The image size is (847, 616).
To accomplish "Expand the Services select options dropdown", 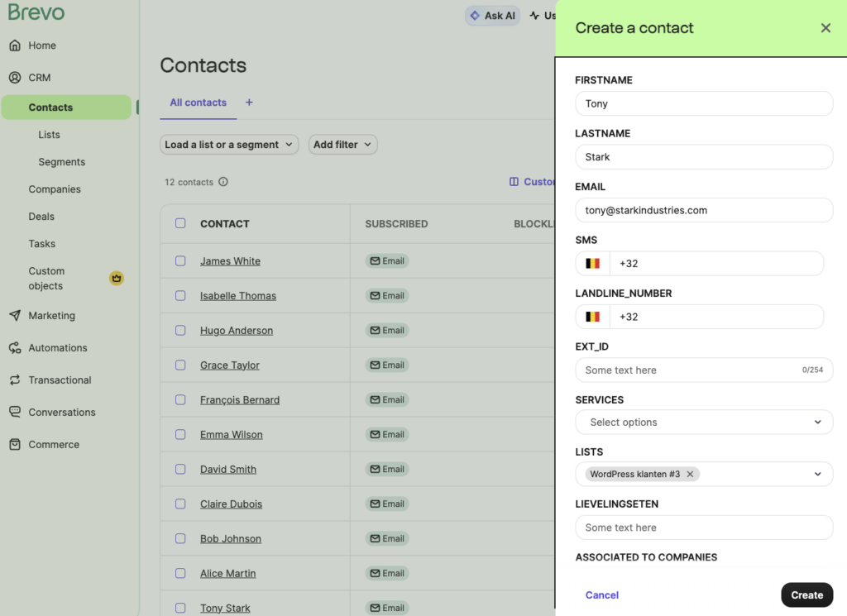I will pos(704,422).
